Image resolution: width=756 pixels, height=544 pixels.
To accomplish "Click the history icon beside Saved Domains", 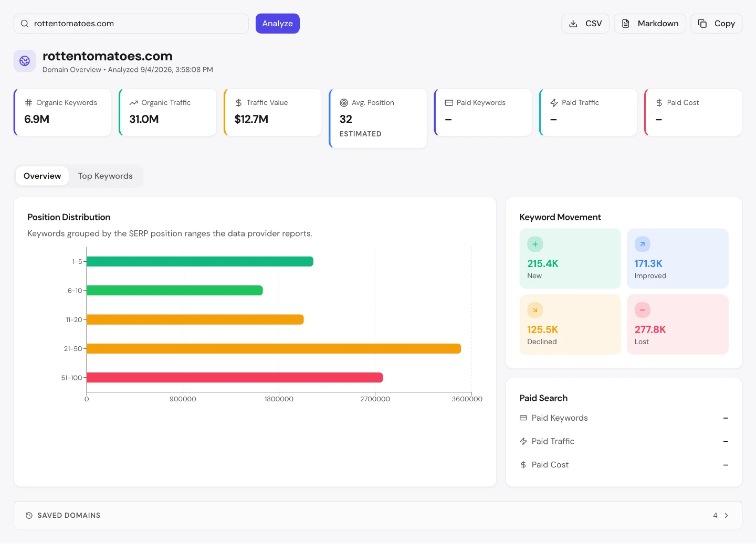I will [29, 516].
